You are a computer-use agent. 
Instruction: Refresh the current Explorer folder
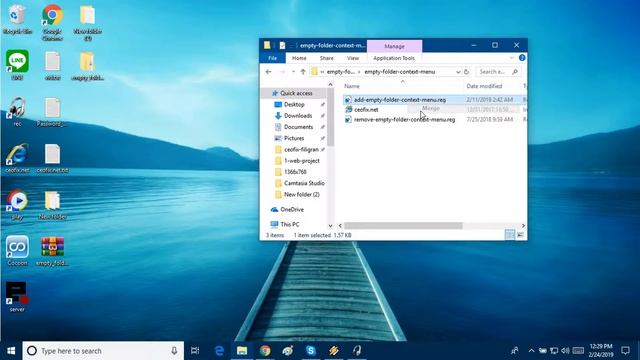467,72
